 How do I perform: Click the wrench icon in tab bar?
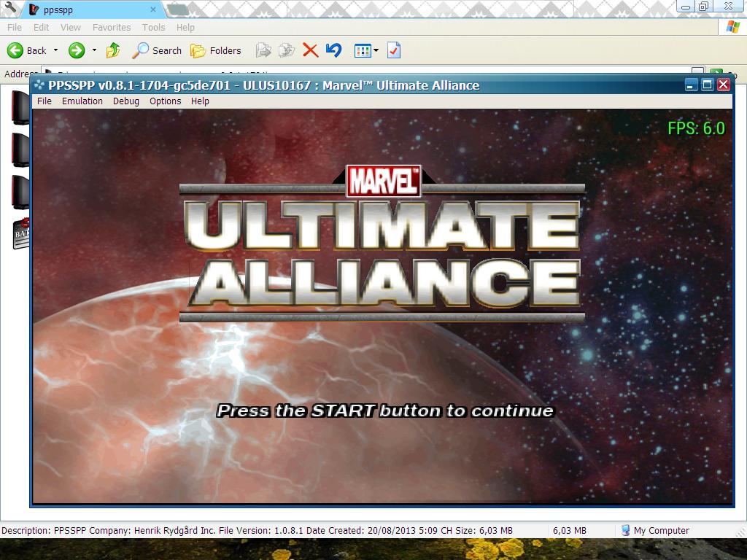click(10, 9)
